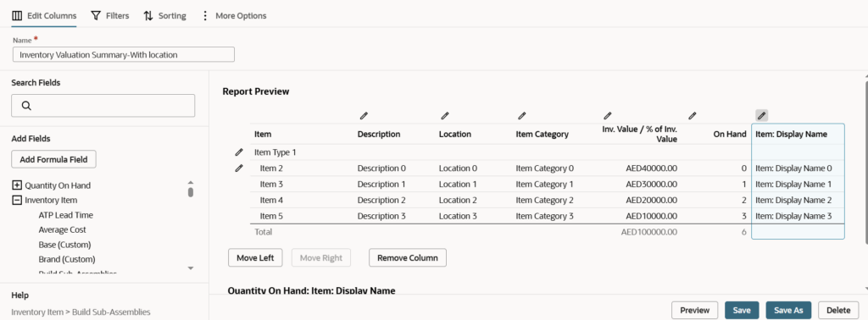Collapse the Inventory Item tree node

tap(17, 200)
